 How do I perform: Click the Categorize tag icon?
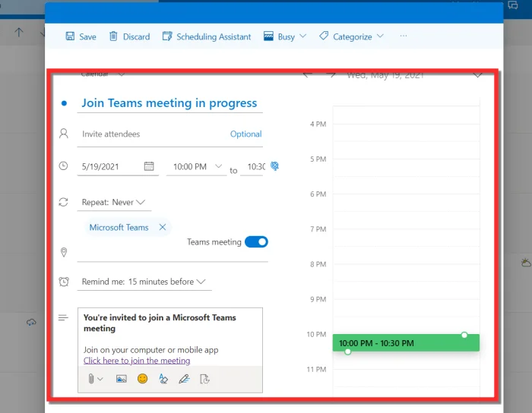point(324,36)
